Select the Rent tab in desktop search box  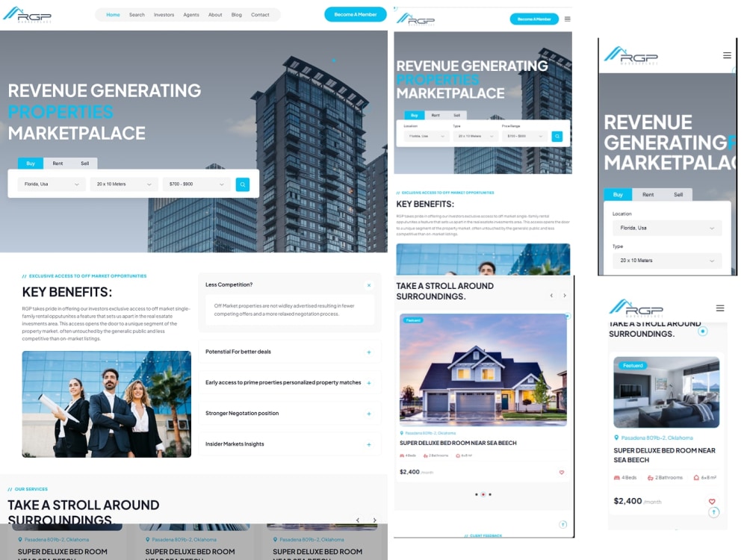pyautogui.click(x=58, y=164)
